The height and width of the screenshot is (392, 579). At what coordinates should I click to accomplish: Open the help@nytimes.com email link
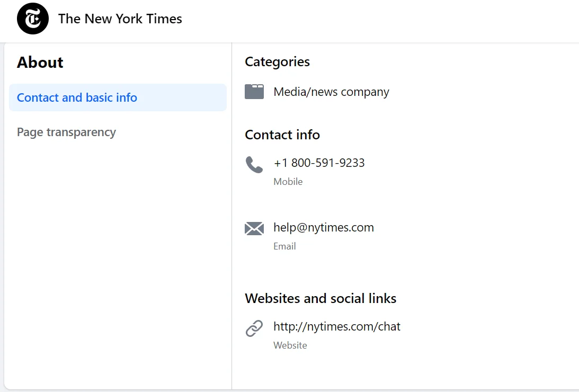point(323,227)
